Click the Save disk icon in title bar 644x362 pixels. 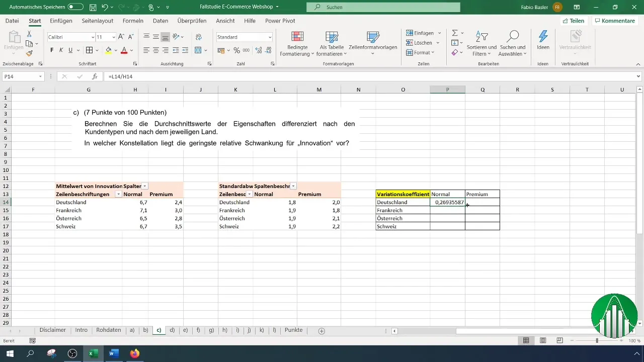(93, 8)
